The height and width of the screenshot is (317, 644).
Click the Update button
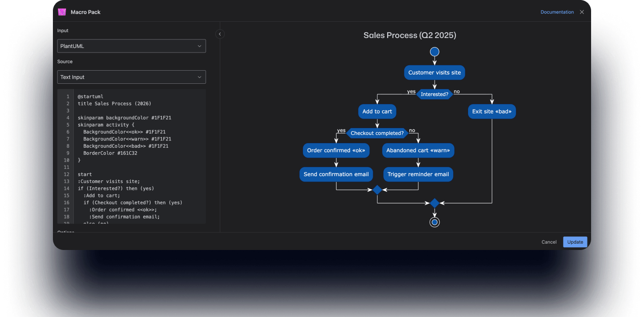[x=575, y=242]
